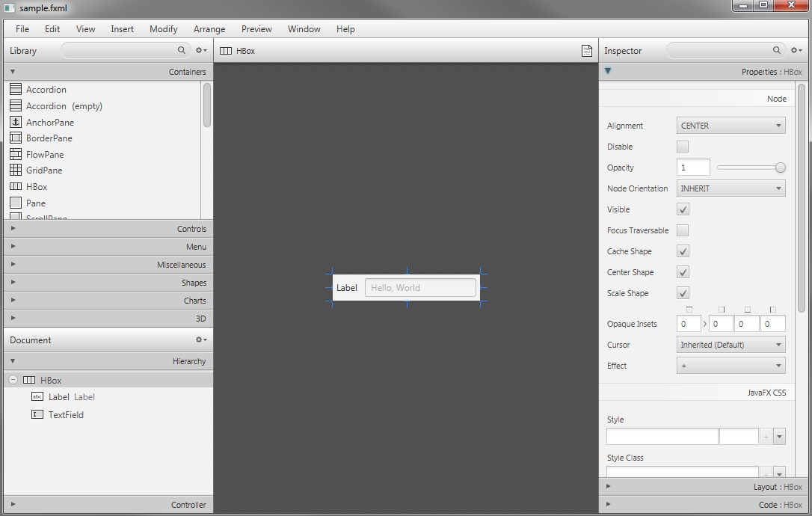The image size is (812, 516).
Task: Select the BorderPane container icon
Action: click(x=14, y=138)
